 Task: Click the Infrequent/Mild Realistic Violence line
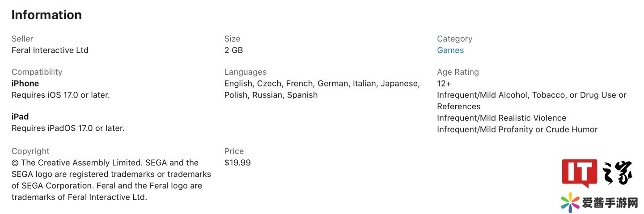pyautogui.click(x=501, y=118)
